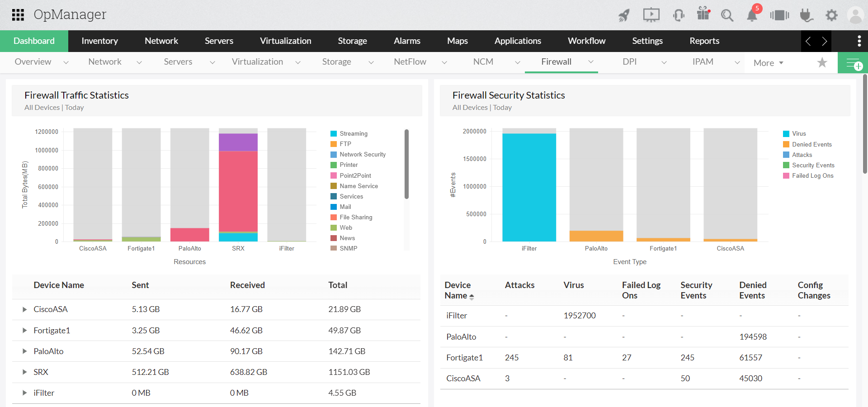This screenshot has width=868, height=407.
Task: Click the PaloAlto pink traffic bar segment
Action: point(190,235)
